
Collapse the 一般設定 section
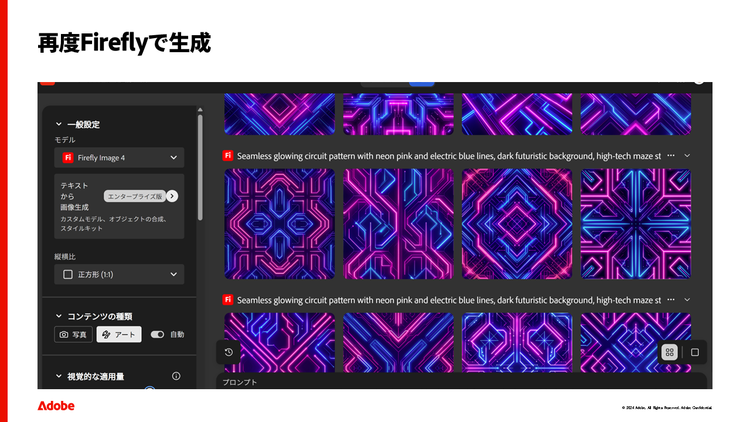click(58, 124)
